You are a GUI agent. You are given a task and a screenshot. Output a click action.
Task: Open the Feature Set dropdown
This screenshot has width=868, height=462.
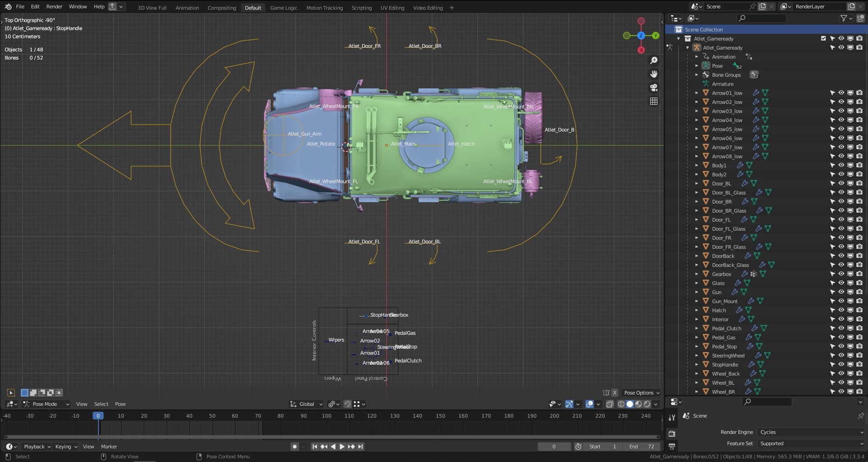(x=811, y=443)
